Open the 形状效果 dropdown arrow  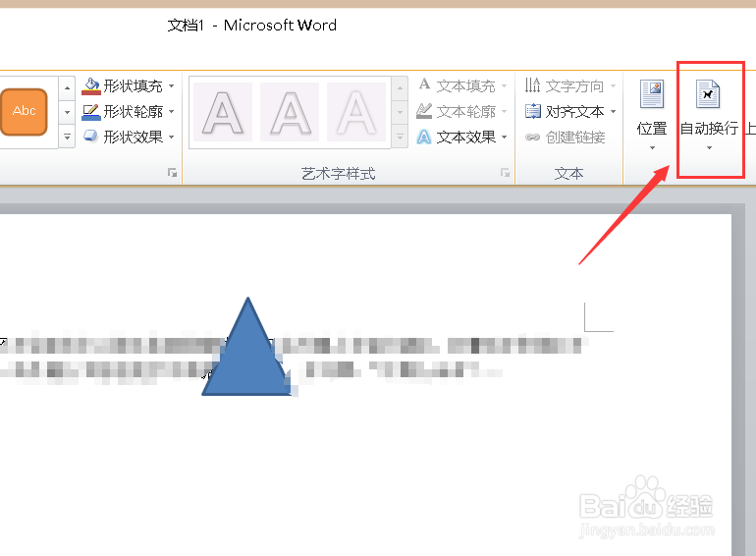point(171,138)
